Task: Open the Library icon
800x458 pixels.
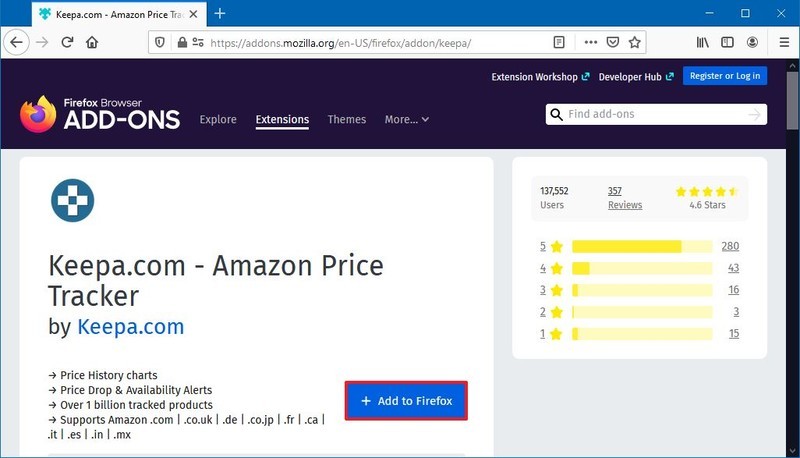Action: [703, 42]
